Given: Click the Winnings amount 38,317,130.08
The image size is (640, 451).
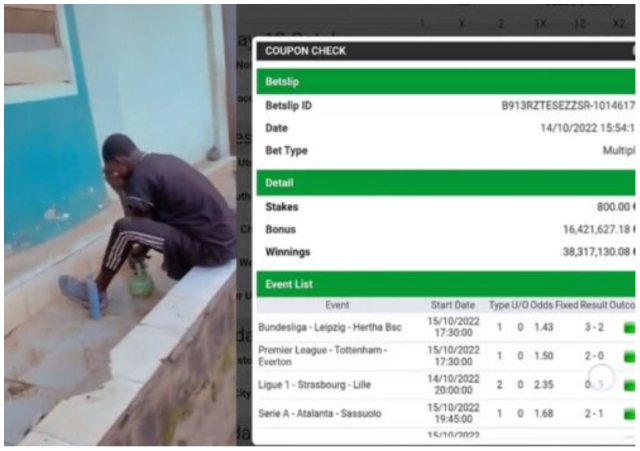Looking at the screenshot, I should coord(598,252).
